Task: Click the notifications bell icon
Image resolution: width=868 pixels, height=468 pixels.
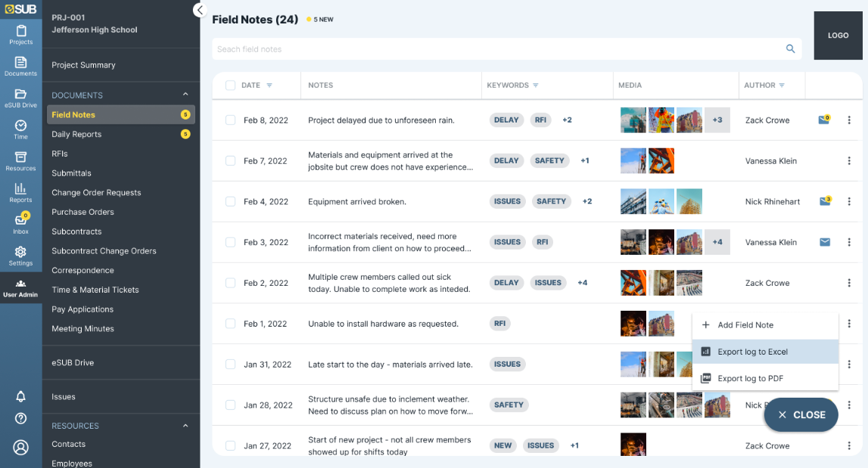Action: [x=20, y=397]
